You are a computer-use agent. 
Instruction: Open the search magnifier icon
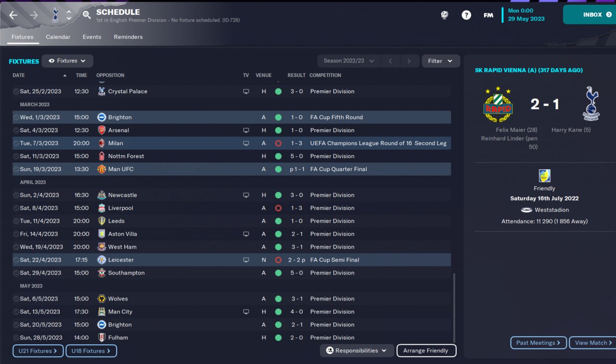coord(86,15)
